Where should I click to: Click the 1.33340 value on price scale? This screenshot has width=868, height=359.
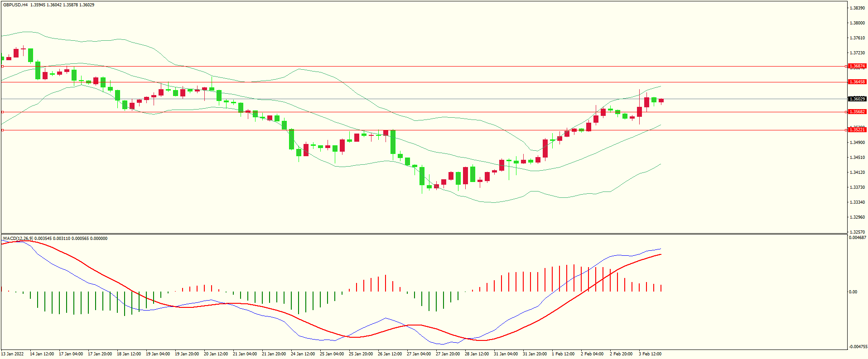857,202
